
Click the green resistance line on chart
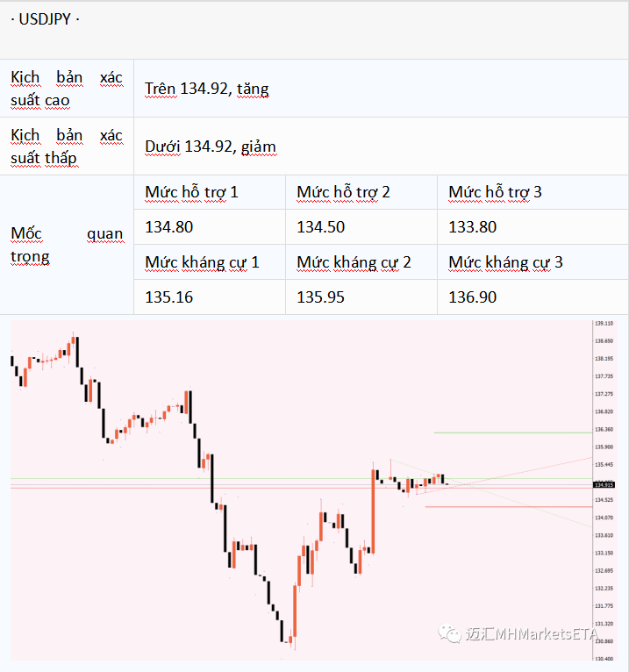513,433
